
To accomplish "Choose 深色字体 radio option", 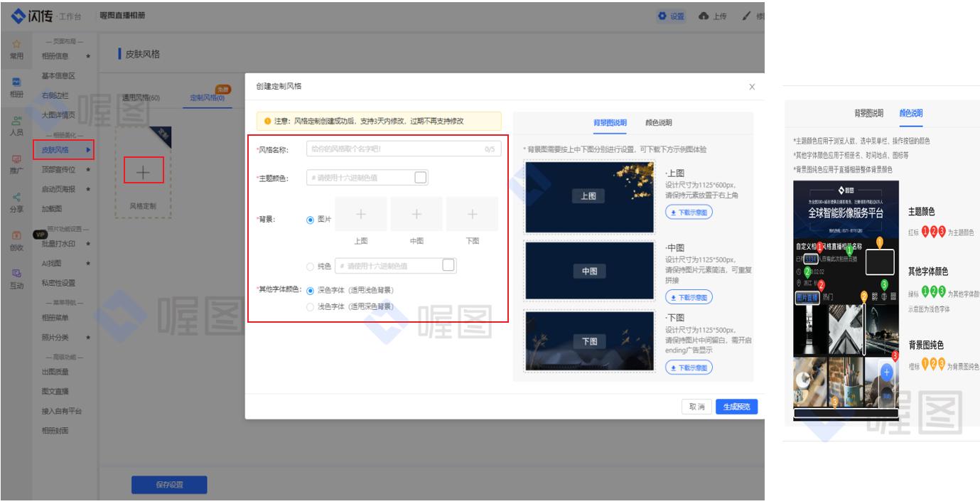I will (310, 290).
